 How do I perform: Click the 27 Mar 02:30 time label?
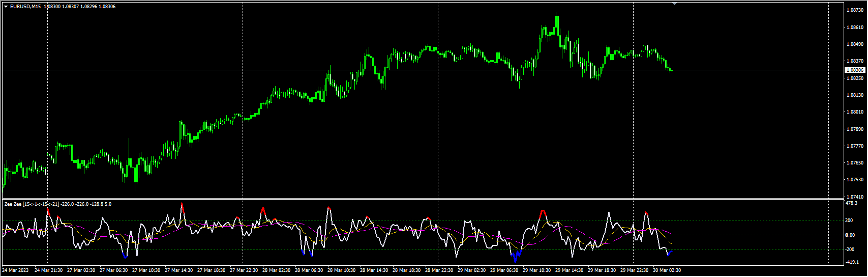tap(81, 270)
